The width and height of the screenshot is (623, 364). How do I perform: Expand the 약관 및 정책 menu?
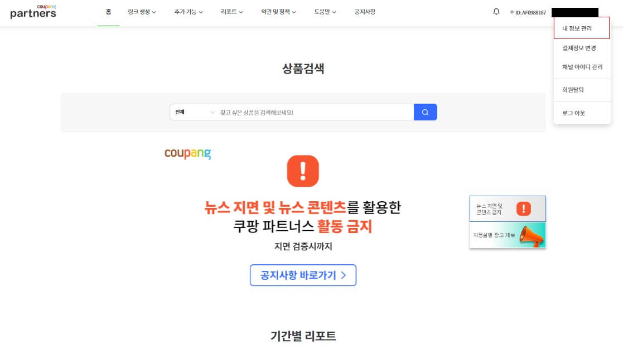[278, 12]
